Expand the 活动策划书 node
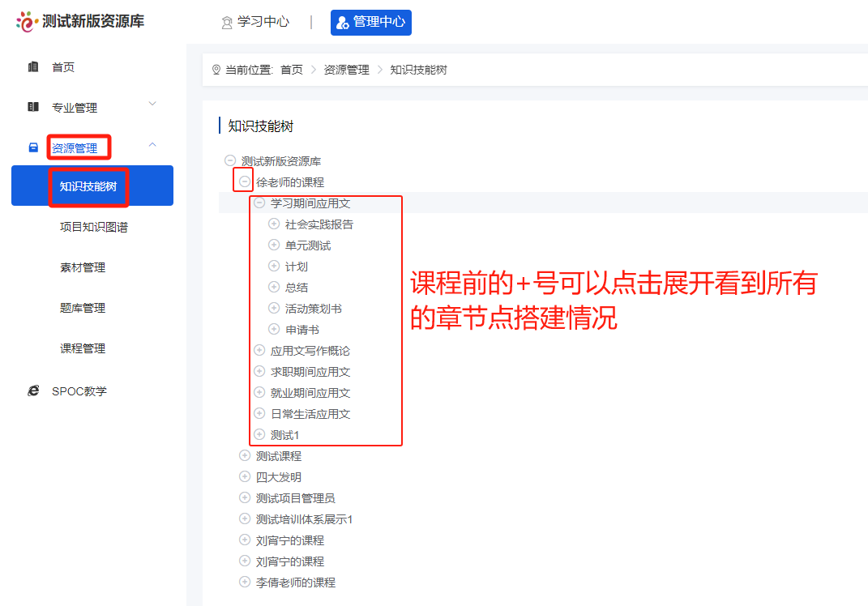 pos(273,308)
